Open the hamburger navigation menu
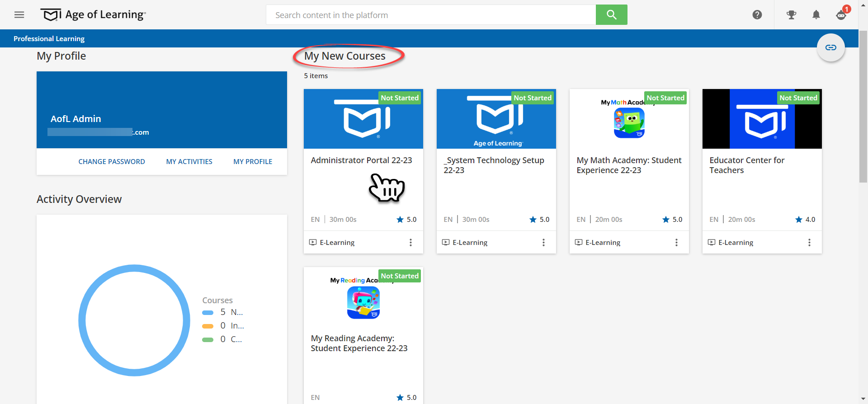Viewport: 868px width, 404px height. pyautogui.click(x=19, y=15)
